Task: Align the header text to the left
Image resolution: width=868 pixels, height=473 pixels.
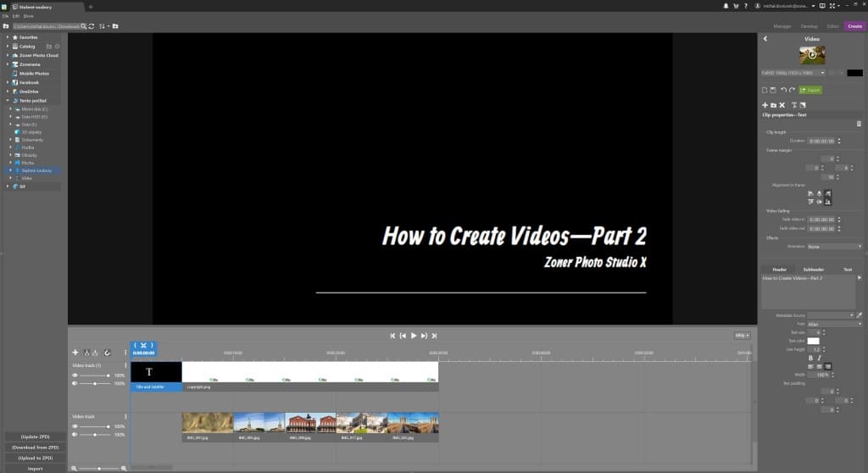Action: pyautogui.click(x=811, y=367)
